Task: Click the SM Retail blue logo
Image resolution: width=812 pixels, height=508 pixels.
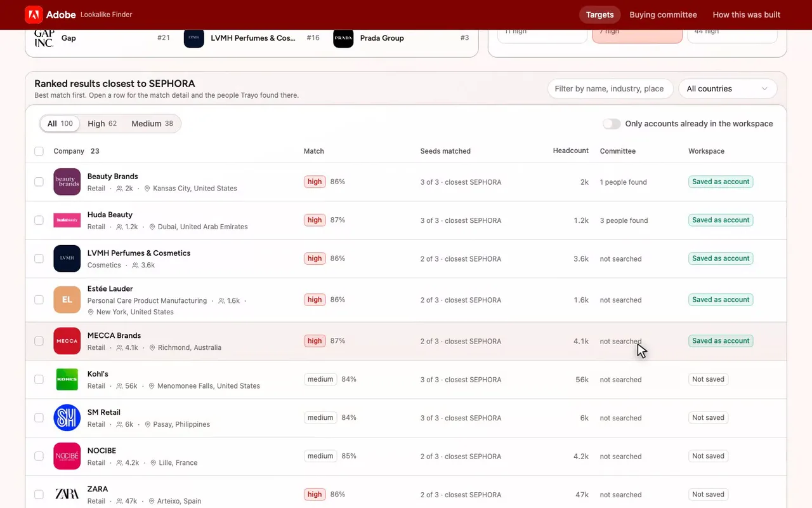Action: 67,418
